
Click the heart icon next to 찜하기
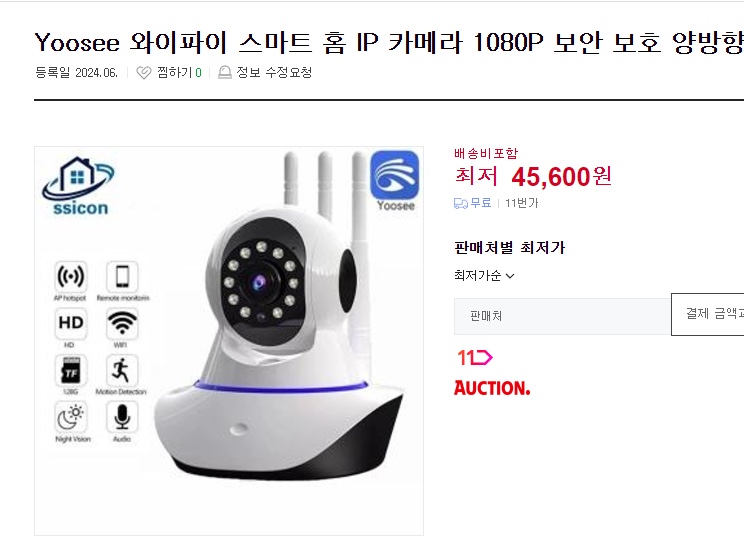(143, 73)
